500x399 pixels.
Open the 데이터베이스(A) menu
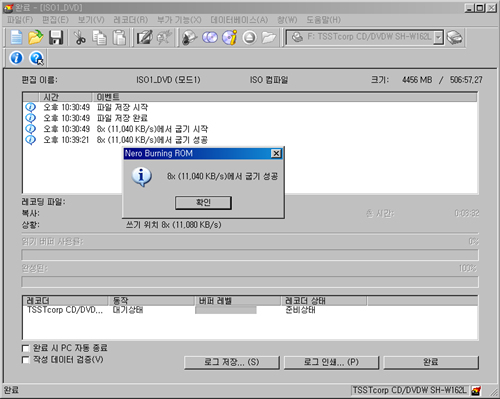(239, 20)
